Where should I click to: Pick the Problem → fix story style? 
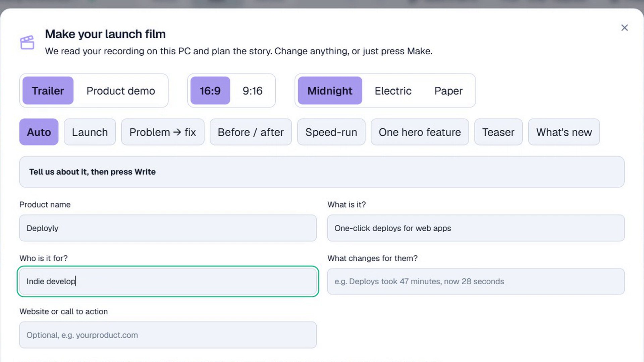pos(163,132)
